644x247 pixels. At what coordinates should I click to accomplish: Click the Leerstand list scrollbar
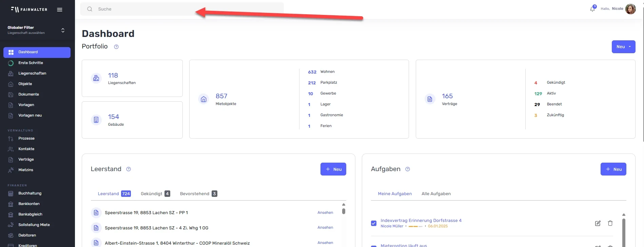coord(344,211)
